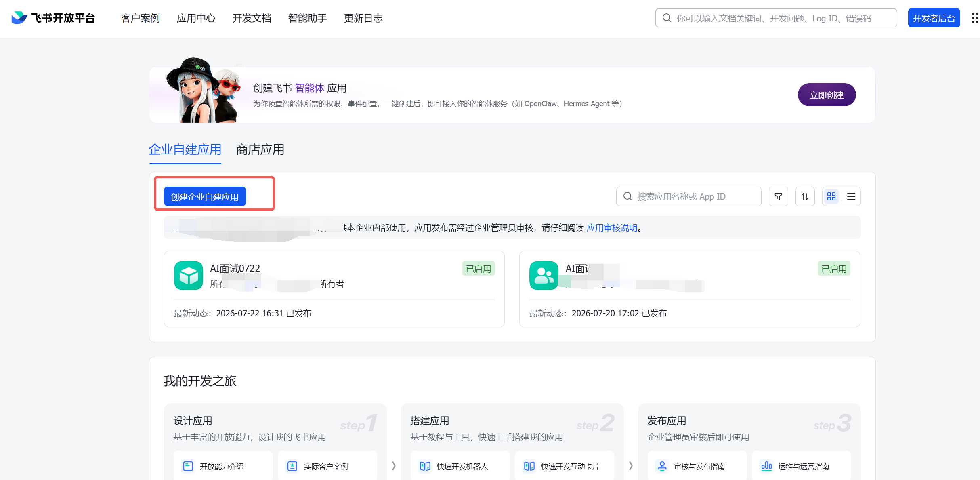Open the 应用审核说明 link

click(612, 228)
